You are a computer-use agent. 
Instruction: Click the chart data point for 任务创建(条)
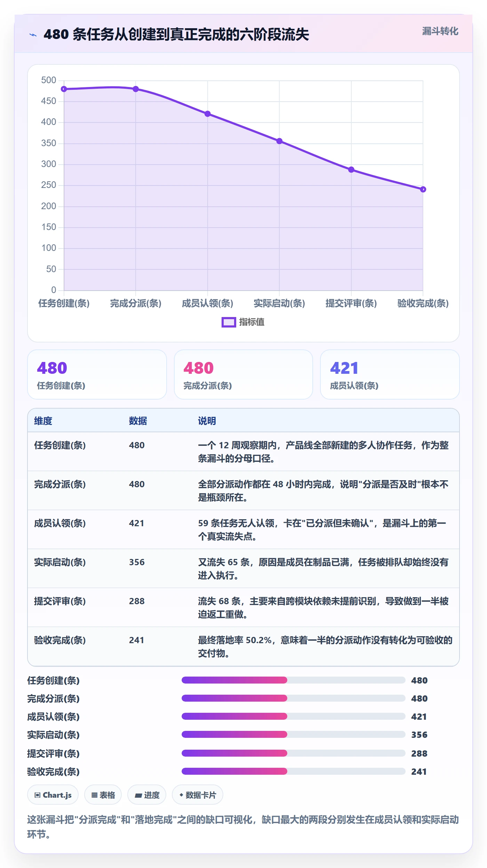point(64,89)
